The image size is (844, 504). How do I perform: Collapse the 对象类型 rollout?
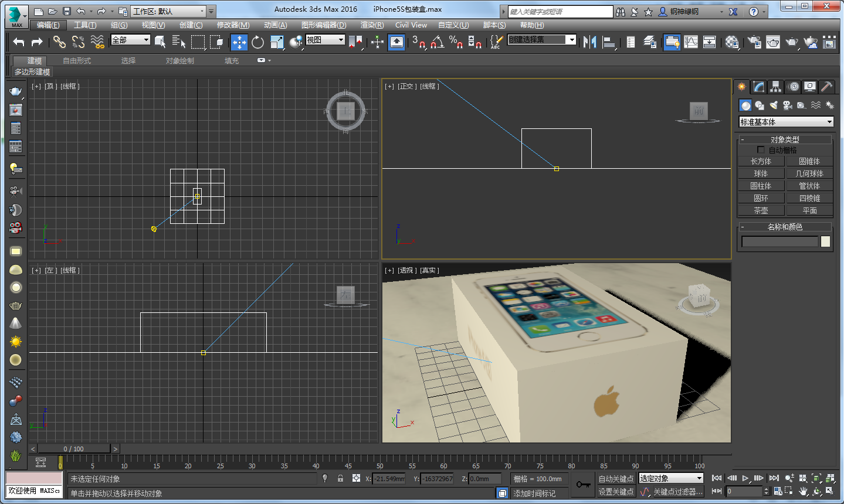click(785, 139)
